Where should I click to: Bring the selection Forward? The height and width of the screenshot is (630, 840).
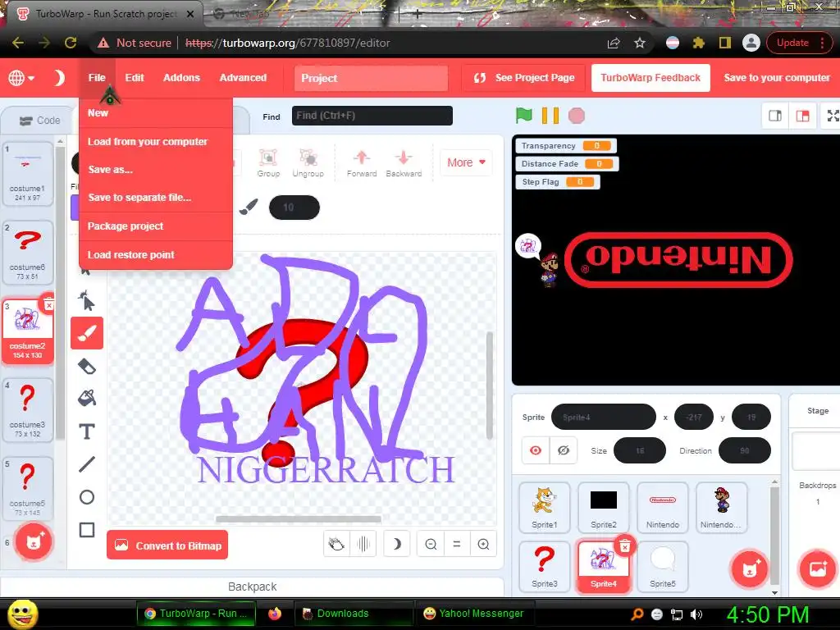362,163
